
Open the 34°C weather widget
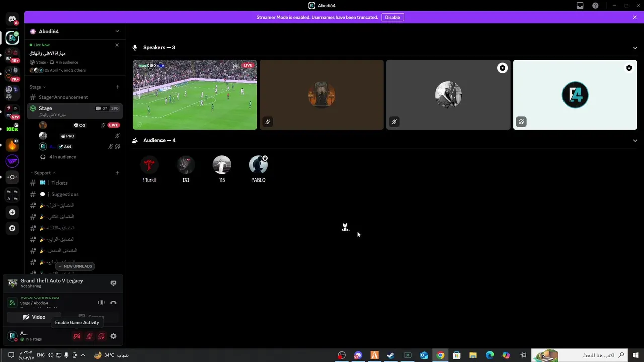tap(111, 355)
